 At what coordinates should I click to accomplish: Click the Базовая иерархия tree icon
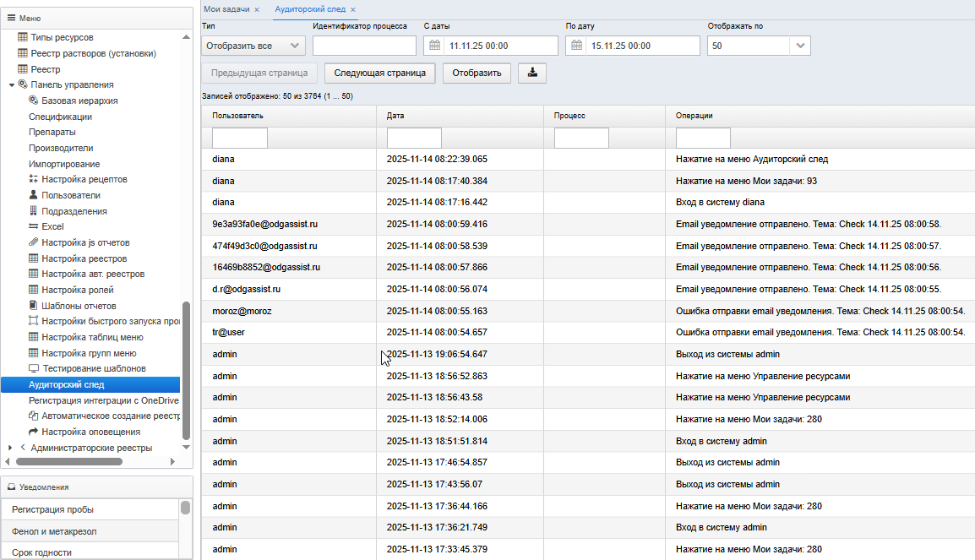(x=34, y=100)
